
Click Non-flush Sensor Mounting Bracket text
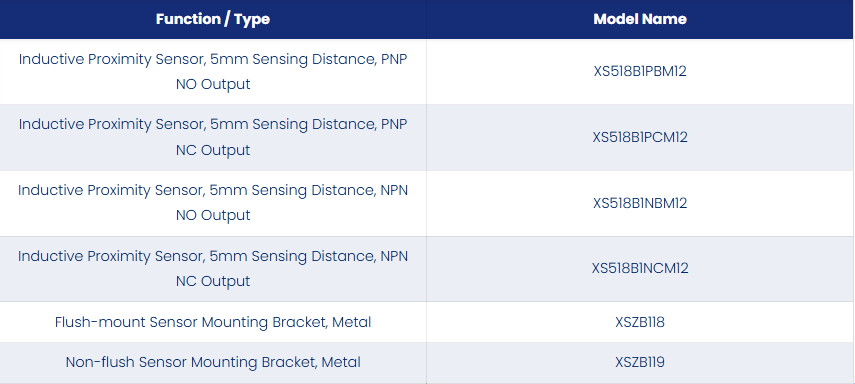coord(190,362)
